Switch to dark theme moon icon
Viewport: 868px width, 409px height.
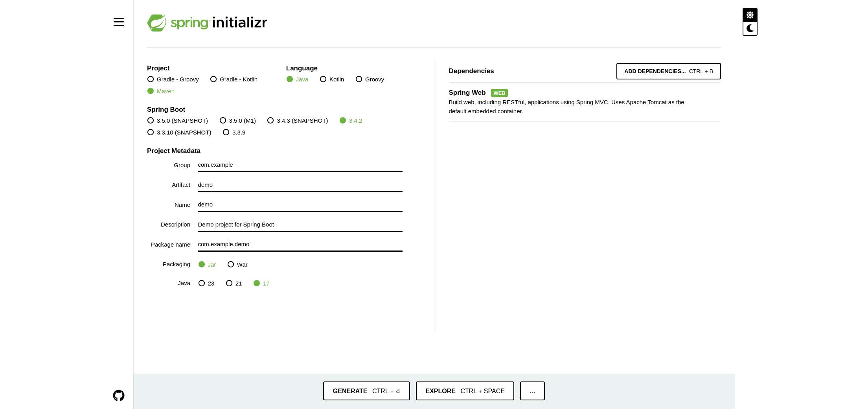pos(750,29)
